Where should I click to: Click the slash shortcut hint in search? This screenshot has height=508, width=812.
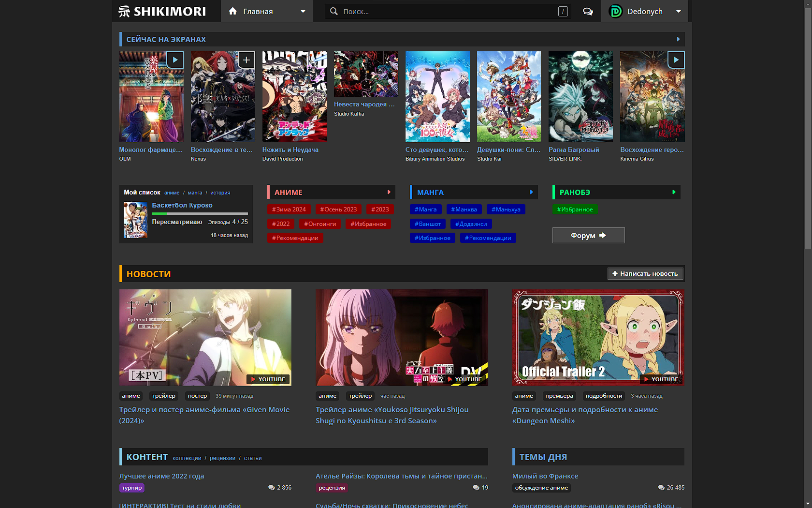[563, 12]
